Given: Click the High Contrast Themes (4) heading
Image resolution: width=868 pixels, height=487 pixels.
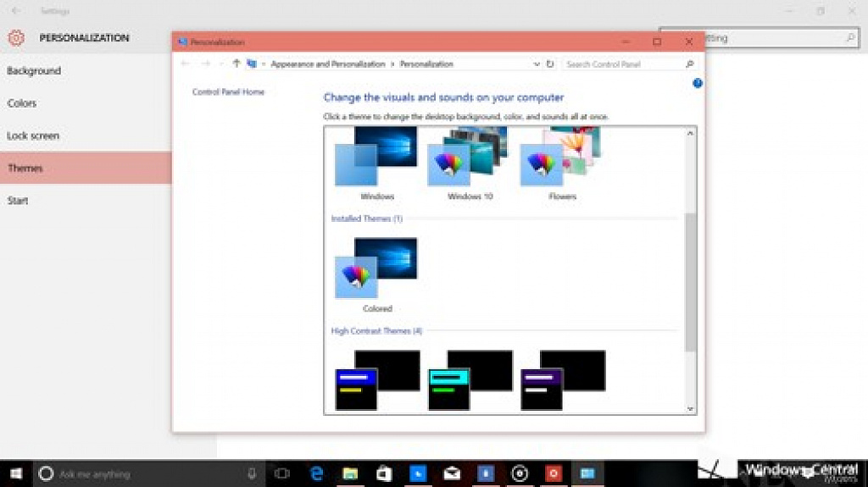Looking at the screenshot, I should pyautogui.click(x=376, y=331).
